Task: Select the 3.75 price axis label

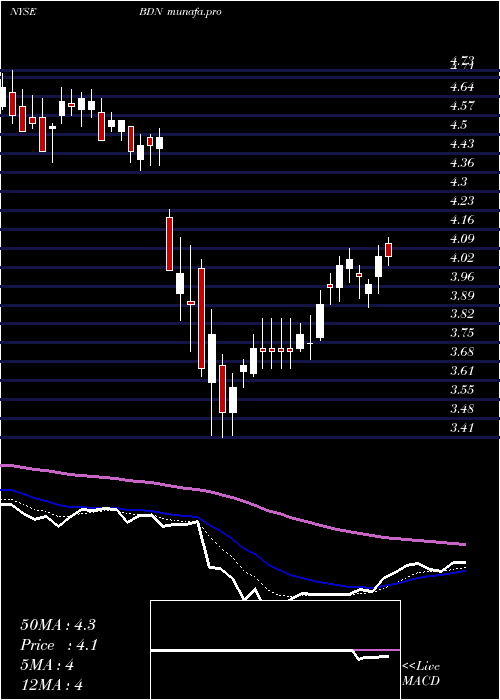Action: [x=462, y=333]
